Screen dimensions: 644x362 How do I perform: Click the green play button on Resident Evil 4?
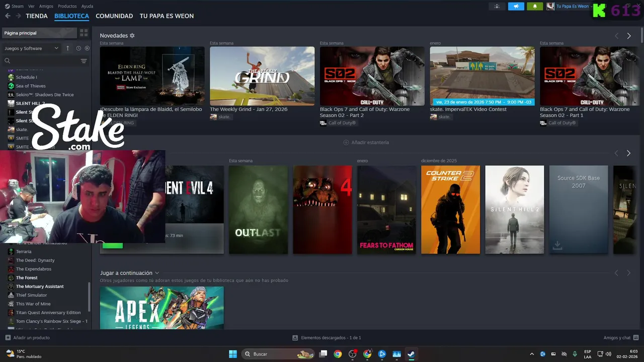tap(113, 245)
